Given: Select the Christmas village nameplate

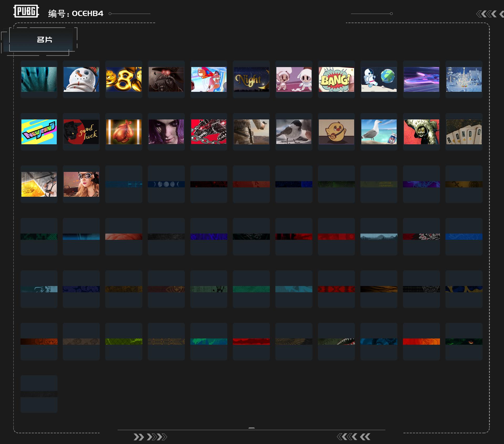Looking at the screenshot, I should point(464,79).
